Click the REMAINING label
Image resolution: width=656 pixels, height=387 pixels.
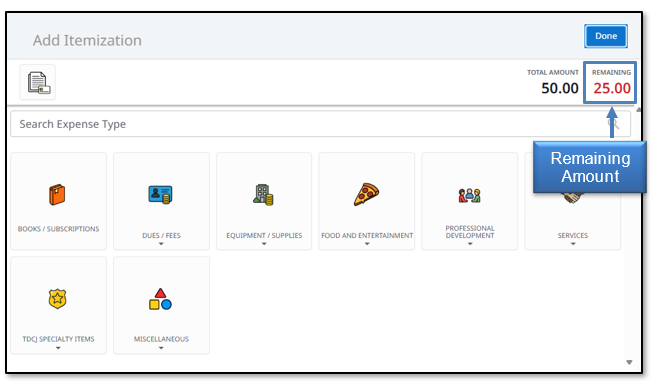point(611,72)
